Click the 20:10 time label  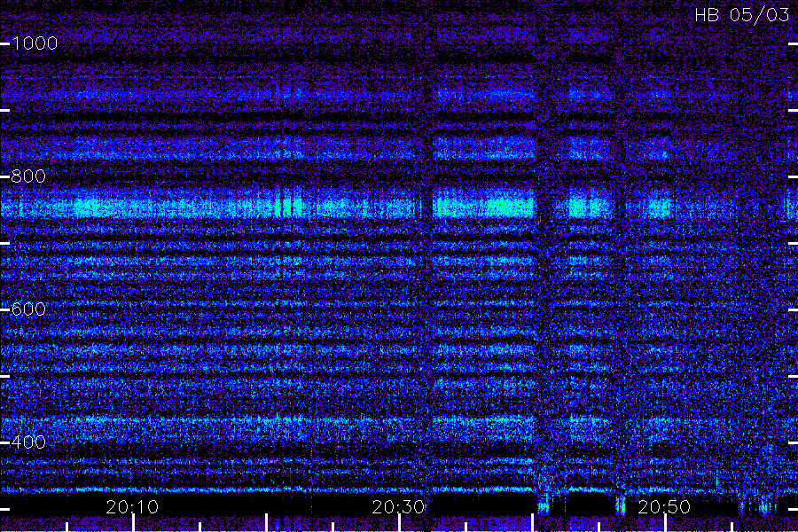click(132, 506)
